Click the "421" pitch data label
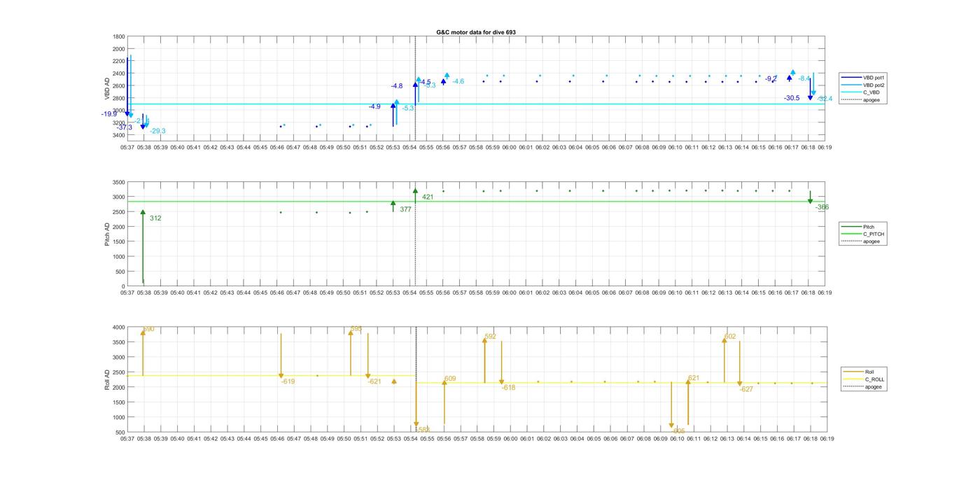The width and height of the screenshot is (980, 485). tap(428, 197)
